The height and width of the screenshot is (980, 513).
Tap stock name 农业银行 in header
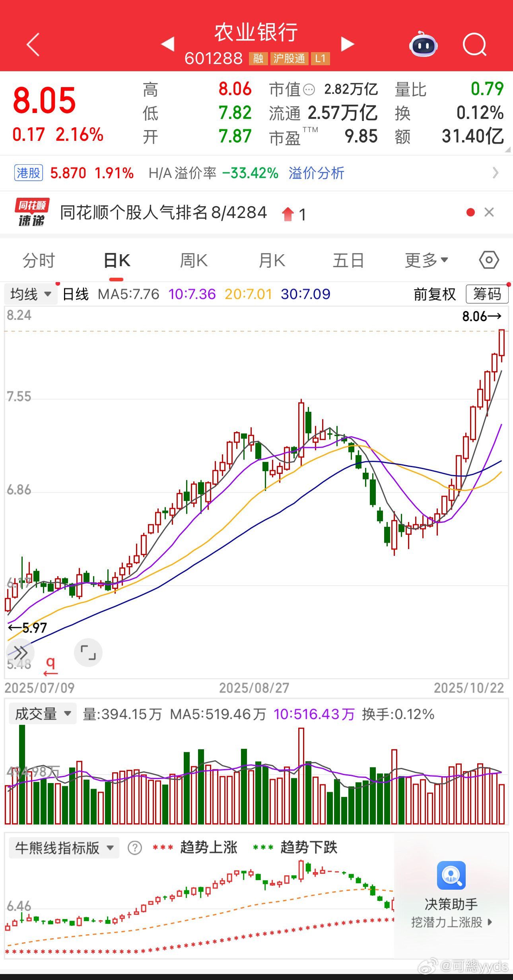256,33
